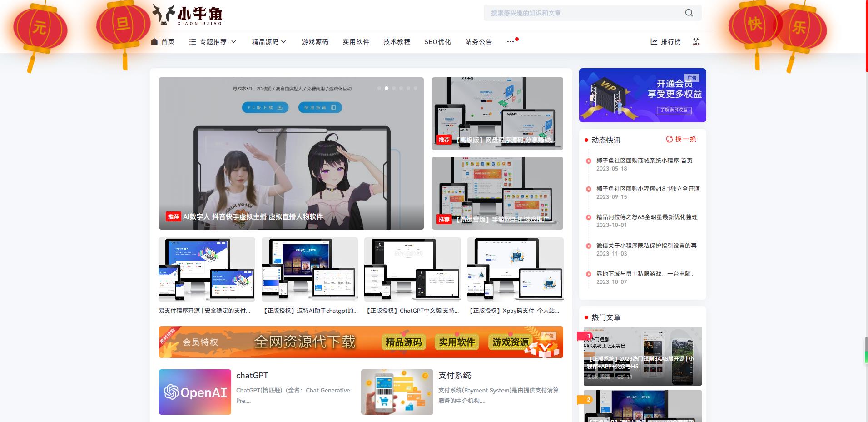This screenshot has height=422, width=868.
Task: Click the chart icon beside 排行榜
Action: [654, 41]
